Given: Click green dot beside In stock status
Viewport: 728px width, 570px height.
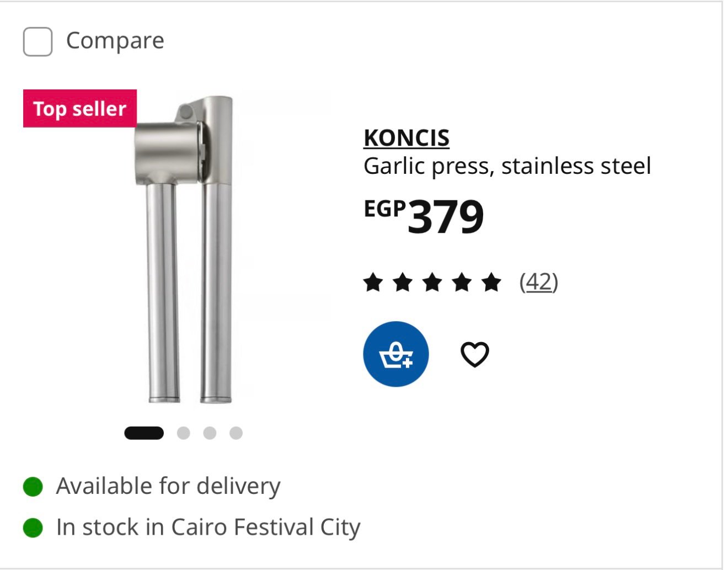Looking at the screenshot, I should 33,528.
